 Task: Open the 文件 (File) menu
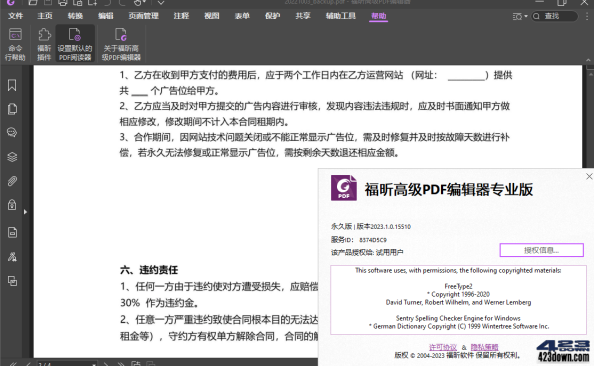15,16
